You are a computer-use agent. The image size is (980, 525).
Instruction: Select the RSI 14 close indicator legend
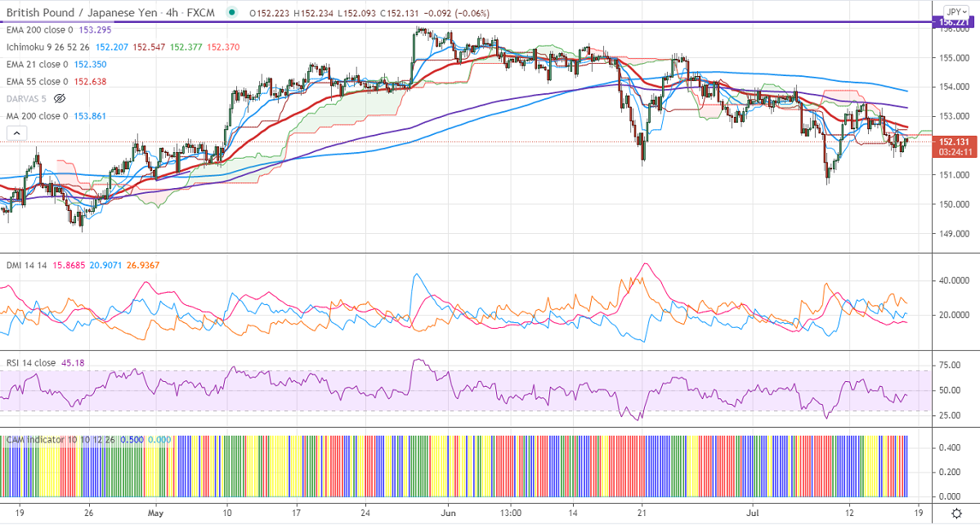tap(30, 362)
